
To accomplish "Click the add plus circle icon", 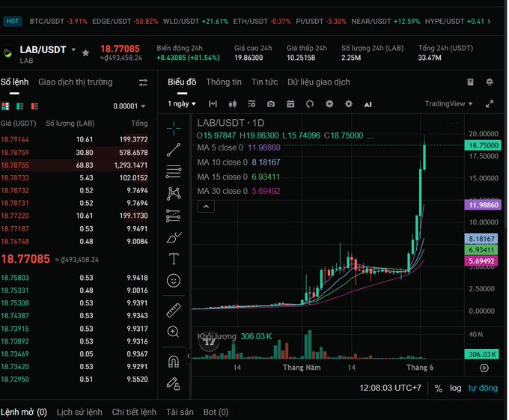I will click(329, 104).
